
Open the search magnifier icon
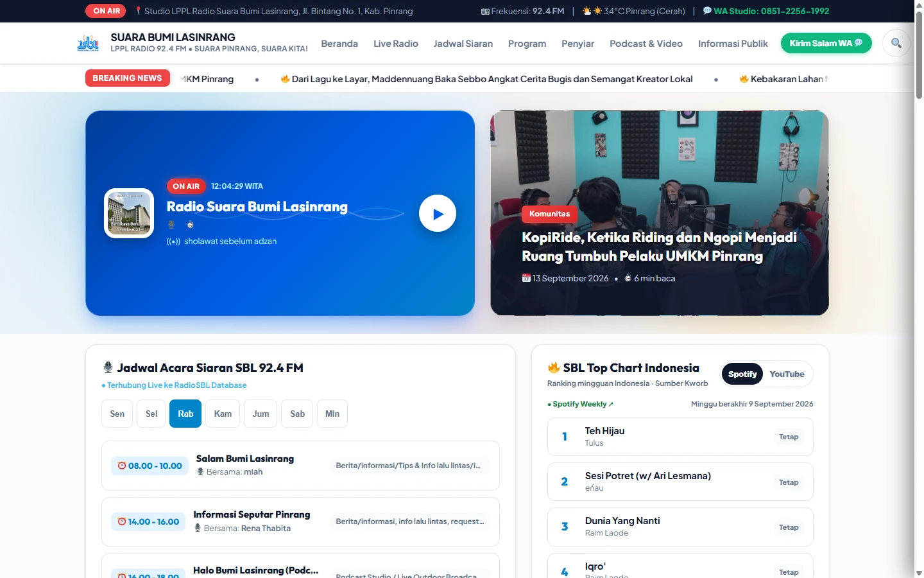896,43
